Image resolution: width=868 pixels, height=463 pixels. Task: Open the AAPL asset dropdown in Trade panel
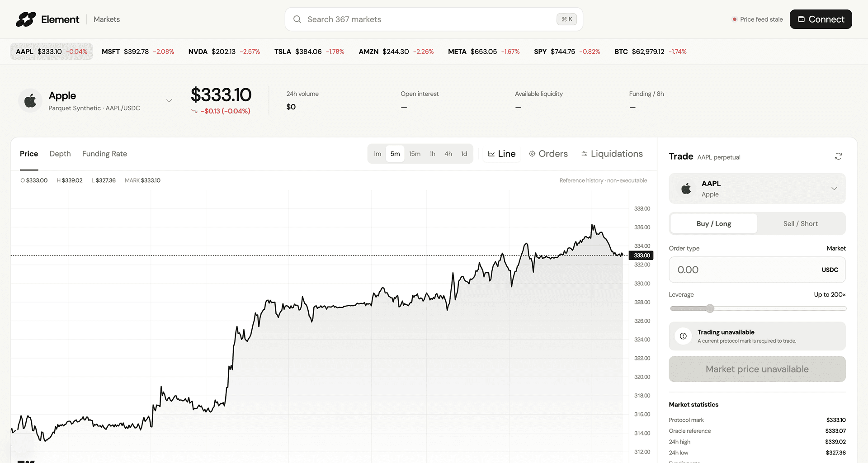click(757, 189)
